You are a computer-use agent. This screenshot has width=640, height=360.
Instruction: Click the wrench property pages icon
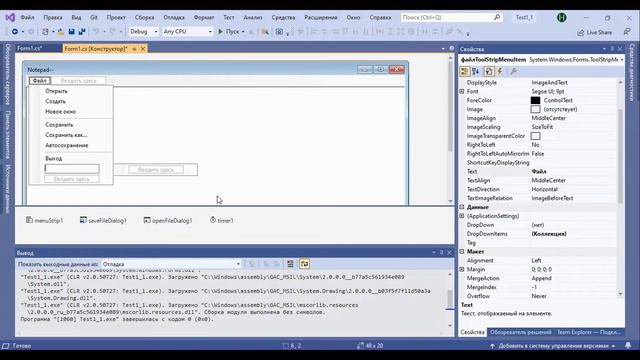pos(513,71)
